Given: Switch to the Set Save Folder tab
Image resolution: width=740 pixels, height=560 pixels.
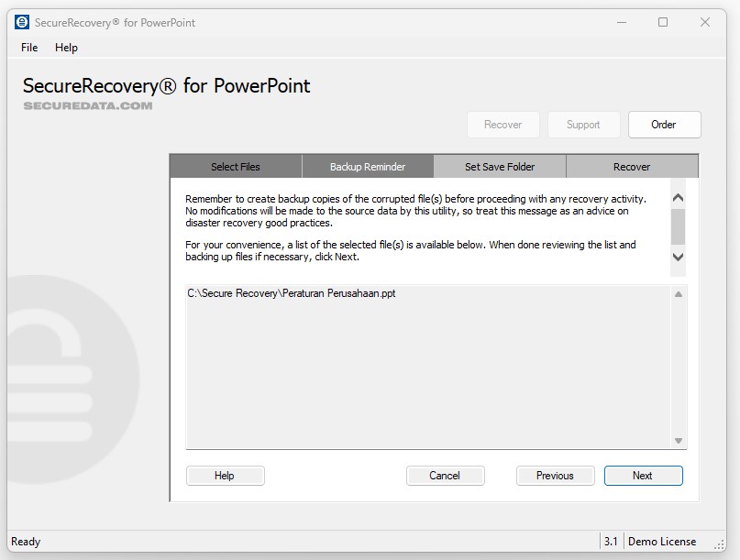Looking at the screenshot, I should [x=500, y=166].
